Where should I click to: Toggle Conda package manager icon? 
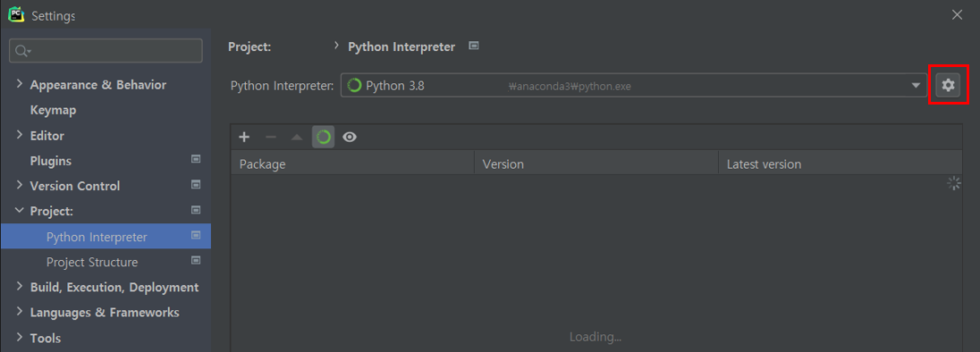323,138
